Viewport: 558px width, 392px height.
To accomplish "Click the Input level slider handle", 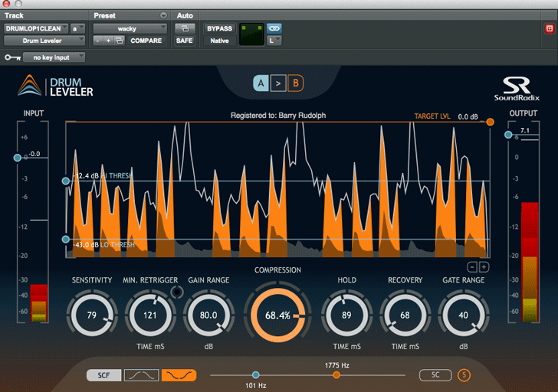I will tap(17, 158).
